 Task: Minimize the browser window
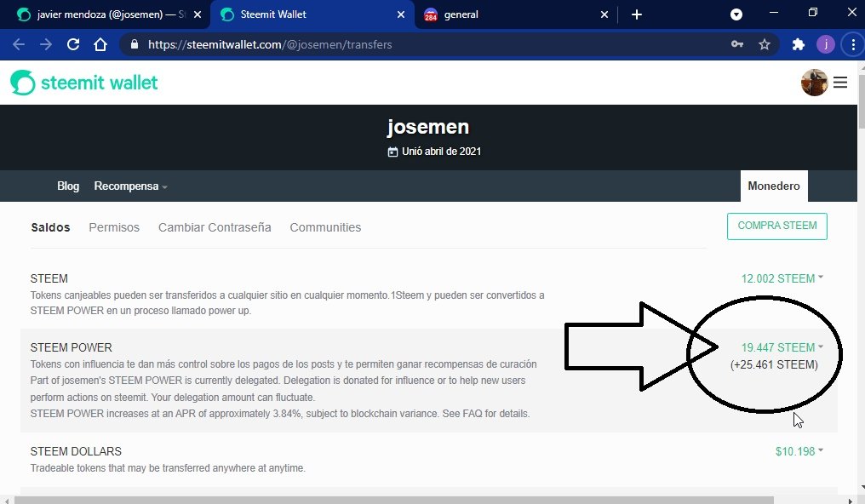[x=773, y=13]
